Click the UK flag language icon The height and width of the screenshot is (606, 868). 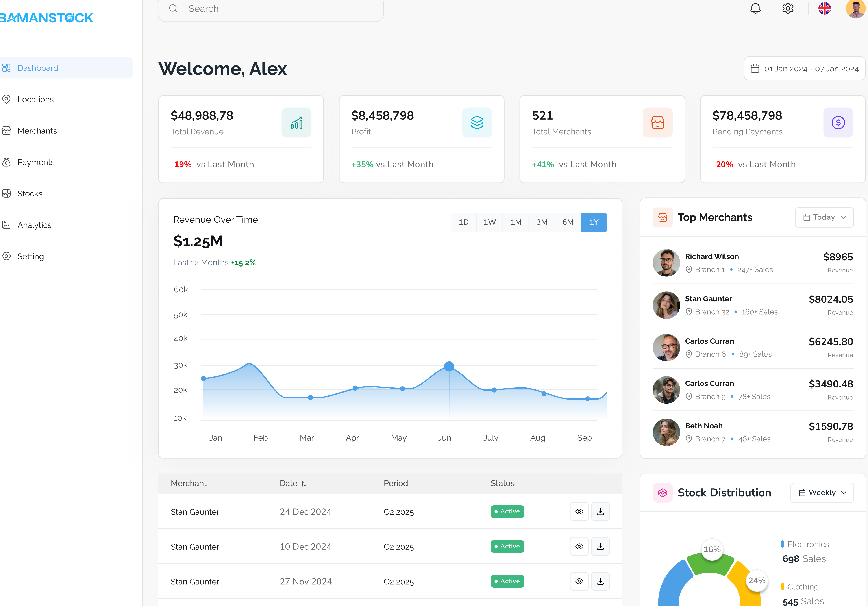825,8
